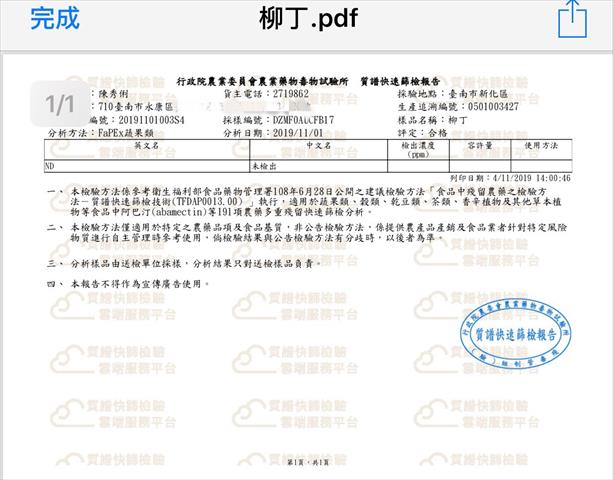Select the print date 4/11/2019 14:00:46
Viewport: 613px width, 480px height.
point(532,178)
